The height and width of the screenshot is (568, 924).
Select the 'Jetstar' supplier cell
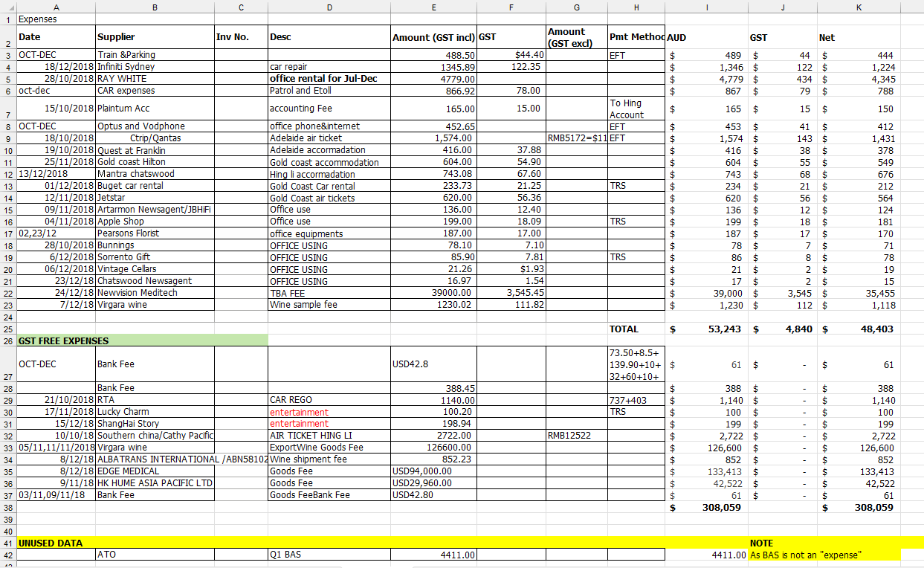point(155,198)
